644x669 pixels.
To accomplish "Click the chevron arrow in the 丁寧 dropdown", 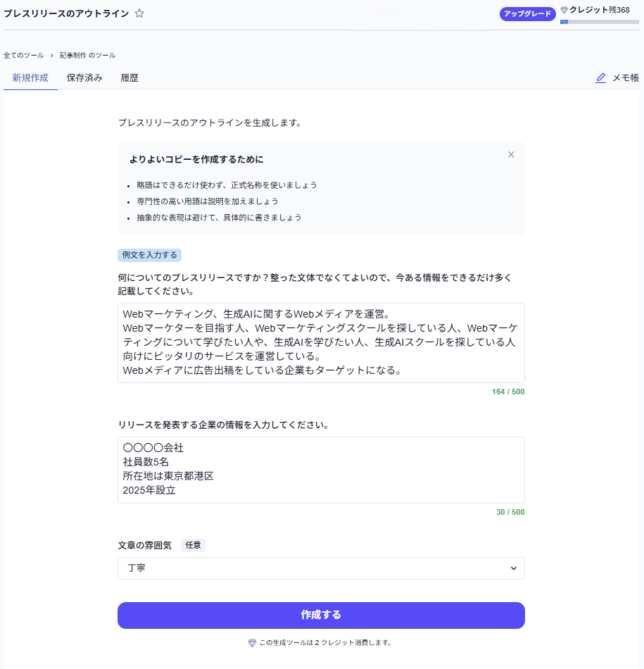I will pyautogui.click(x=514, y=568).
